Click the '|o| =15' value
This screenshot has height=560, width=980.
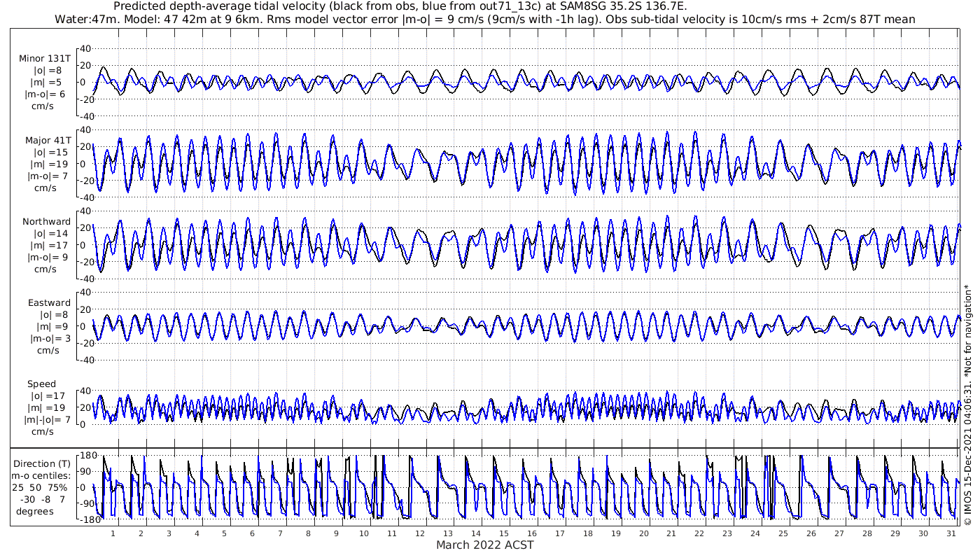51,152
